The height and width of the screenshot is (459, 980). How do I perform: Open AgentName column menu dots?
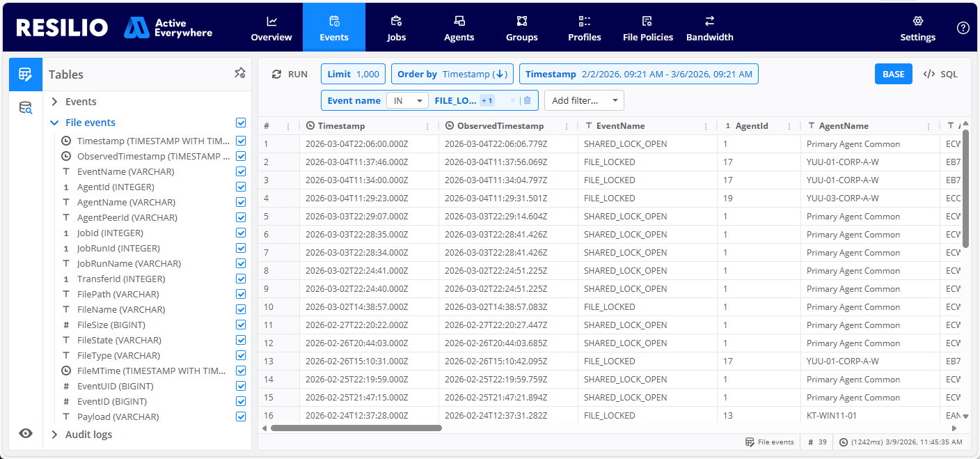click(x=928, y=126)
